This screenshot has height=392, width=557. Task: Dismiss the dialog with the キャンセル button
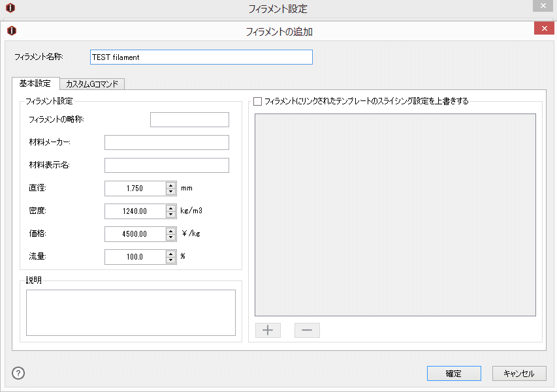click(519, 373)
